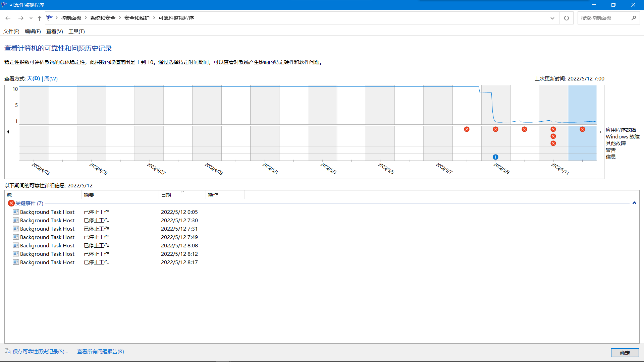Click the back navigation arrow
Image resolution: width=644 pixels, height=362 pixels.
point(8,18)
